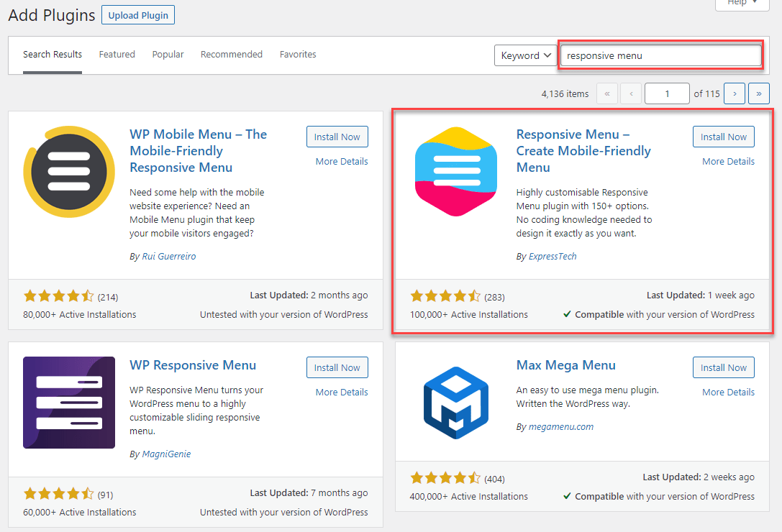Image resolution: width=782 pixels, height=532 pixels.
Task: Open the Keyword search filter dropdown
Action: 526,55
